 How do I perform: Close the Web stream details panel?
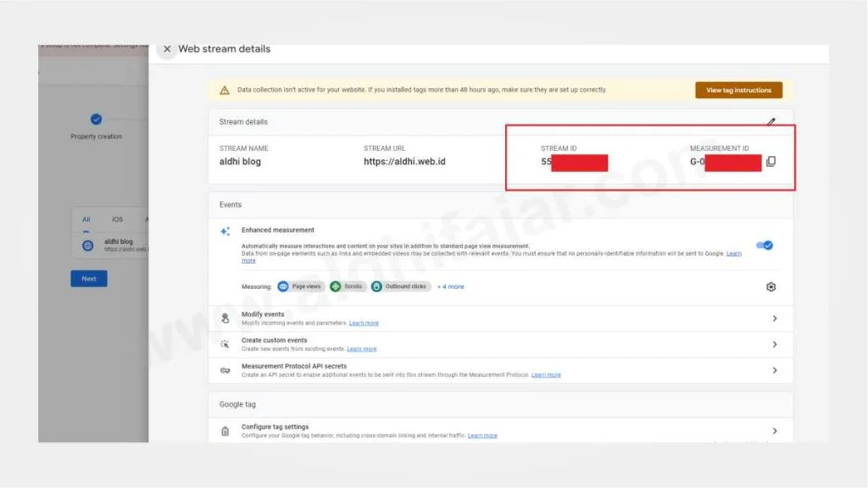pyautogui.click(x=167, y=49)
